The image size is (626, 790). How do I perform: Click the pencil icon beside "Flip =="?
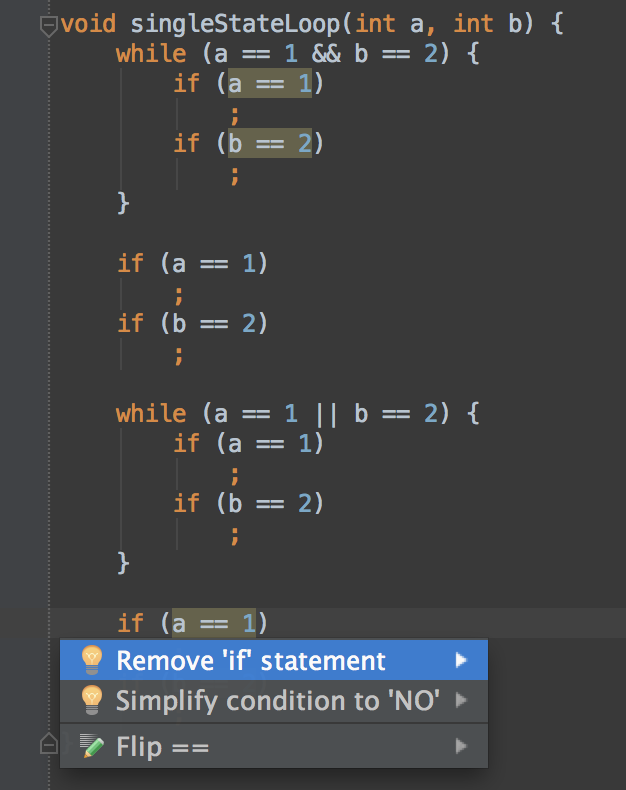92,746
